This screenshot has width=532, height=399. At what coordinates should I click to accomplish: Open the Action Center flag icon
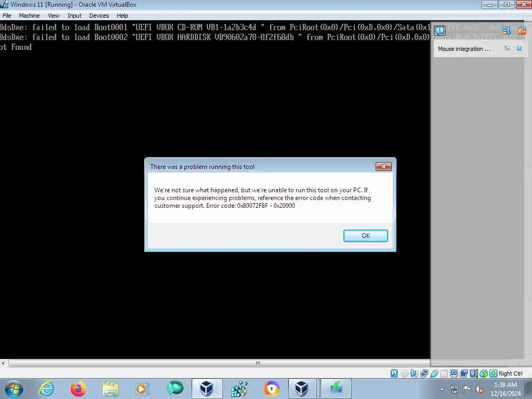pos(467,389)
